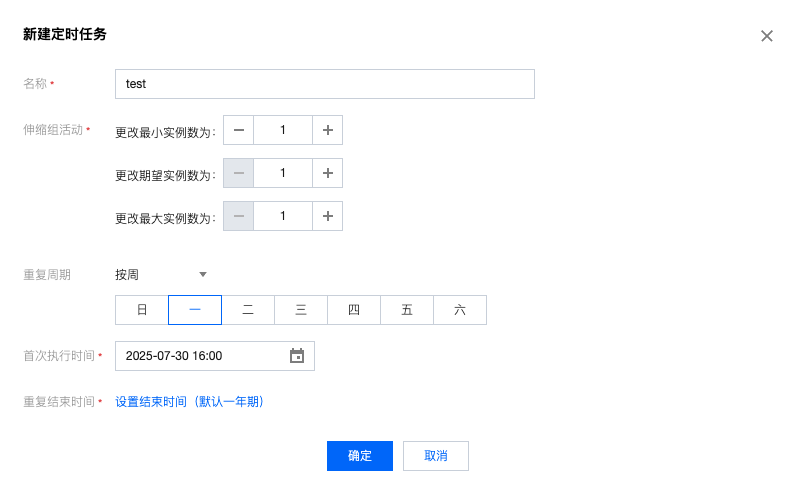Click the 设置结束时间 link
Viewport: 798px width, 496px height.
(x=190, y=402)
